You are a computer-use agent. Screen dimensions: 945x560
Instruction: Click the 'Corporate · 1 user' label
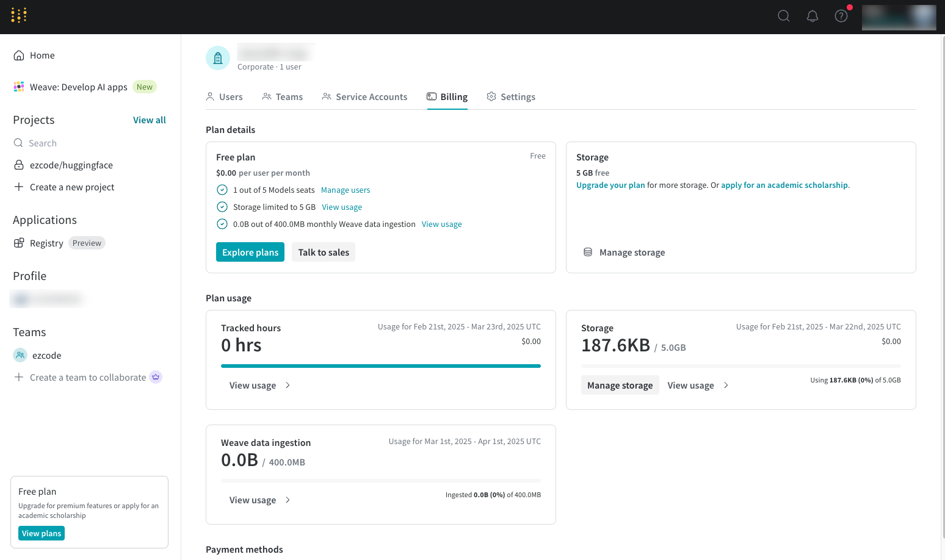pos(269,67)
